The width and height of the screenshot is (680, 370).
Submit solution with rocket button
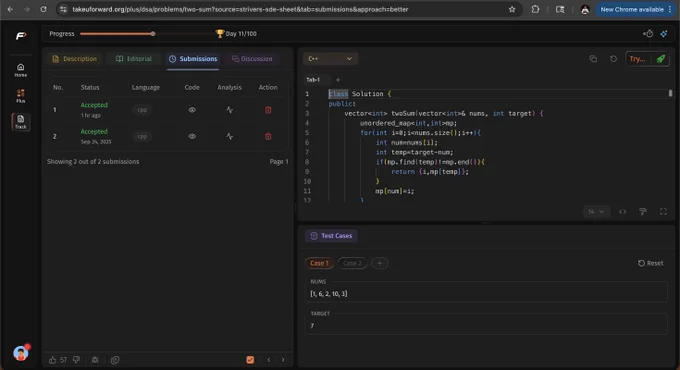pyautogui.click(x=660, y=59)
